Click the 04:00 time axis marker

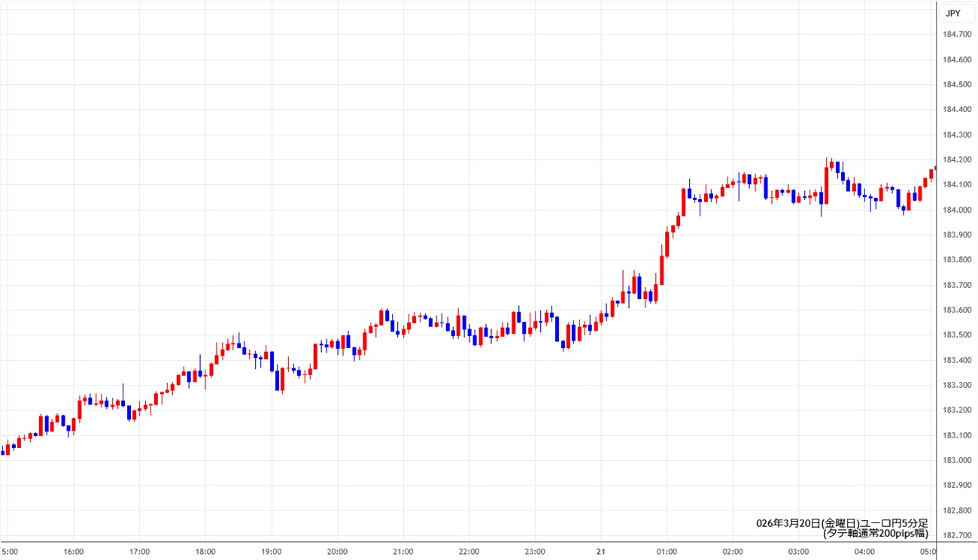[864, 552]
